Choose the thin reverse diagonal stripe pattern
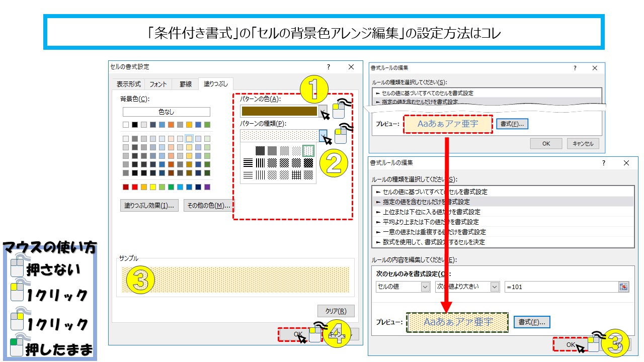The height and width of the screenshot is (362, 644). [272, 175]
